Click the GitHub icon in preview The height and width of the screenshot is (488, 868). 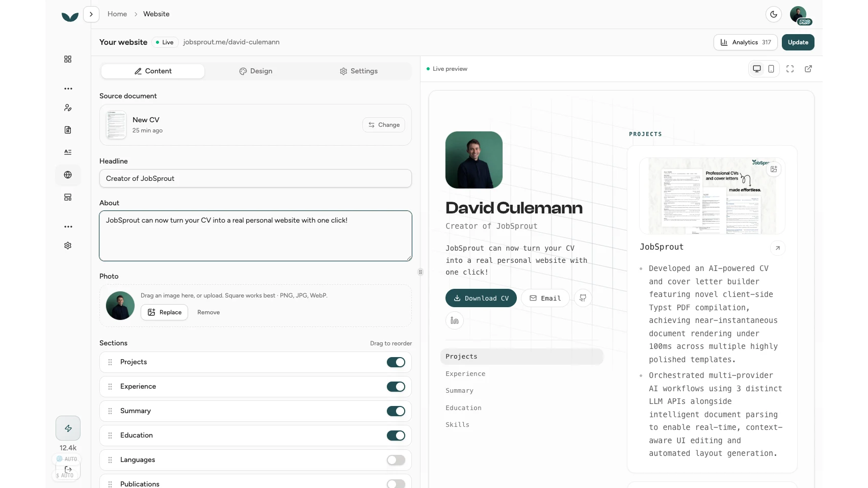coord(583,298)
